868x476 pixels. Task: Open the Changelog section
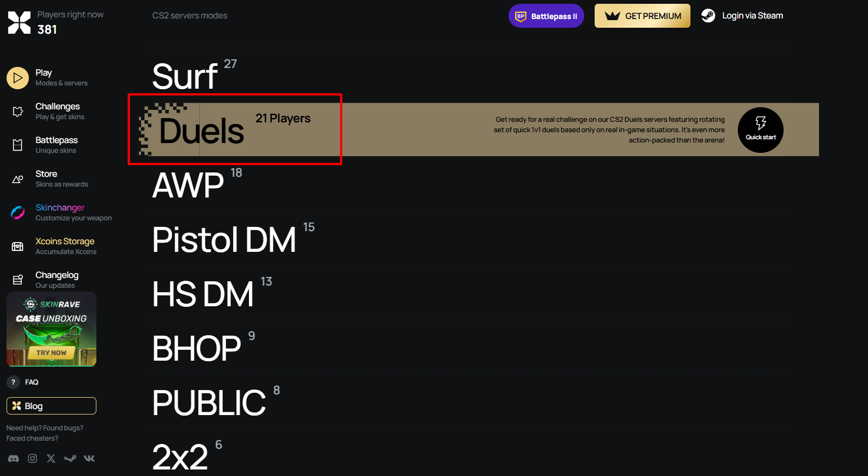pos(57,280)
